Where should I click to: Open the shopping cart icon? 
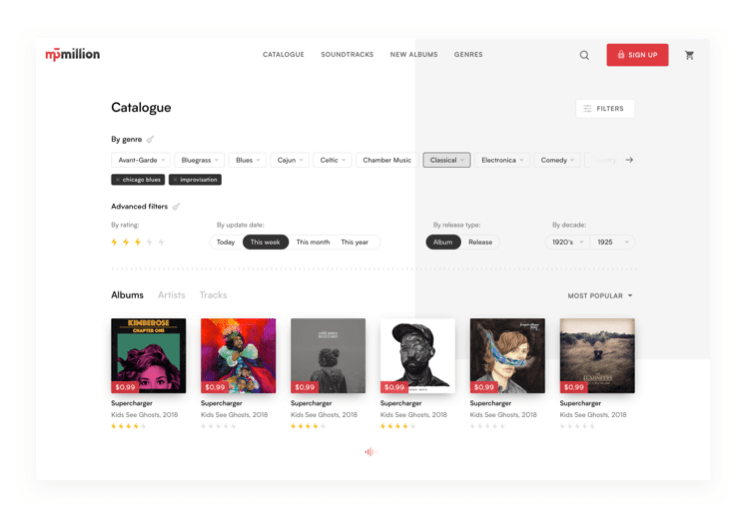tap(689, 55)
